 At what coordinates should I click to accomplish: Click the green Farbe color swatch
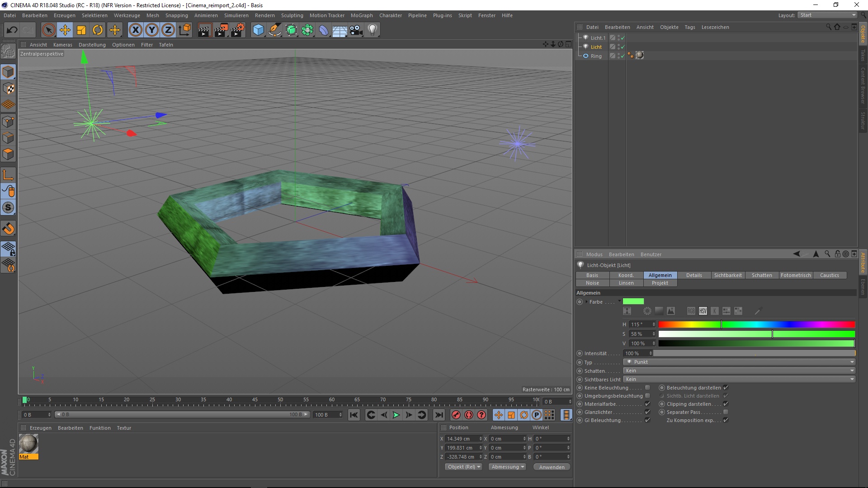(x=633, y=301)
